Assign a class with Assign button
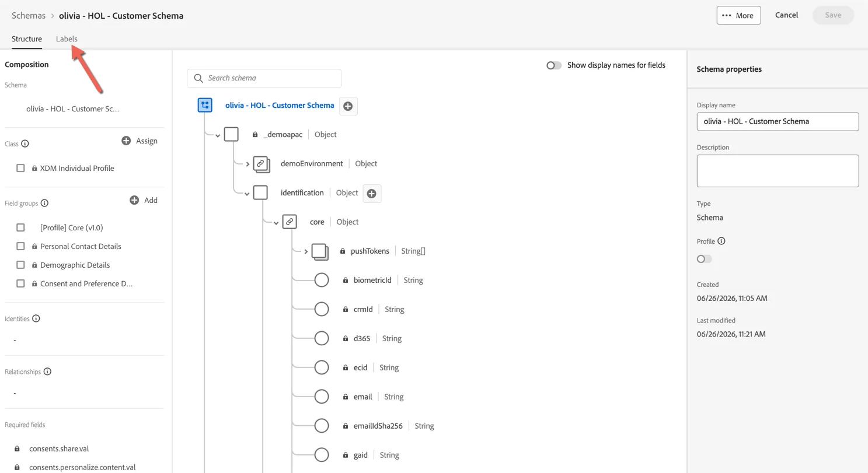Screen dimensions: 868x473 click(140, 141)
